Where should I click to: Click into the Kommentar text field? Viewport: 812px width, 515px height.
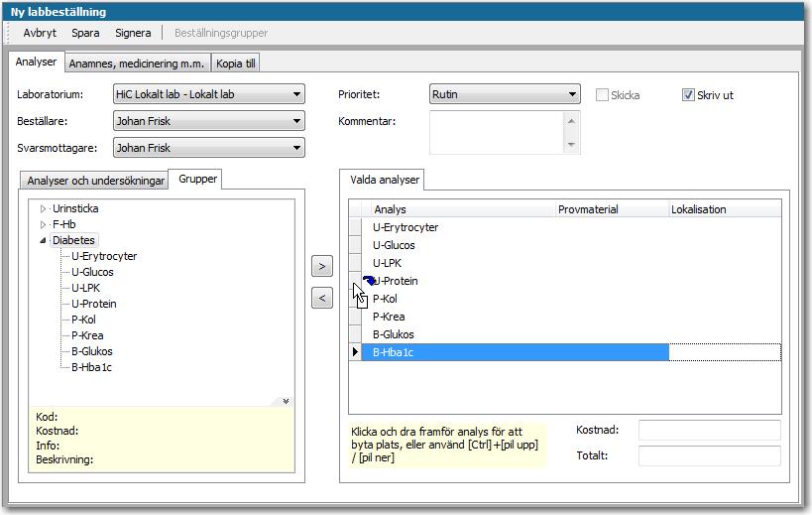[497, 133]
